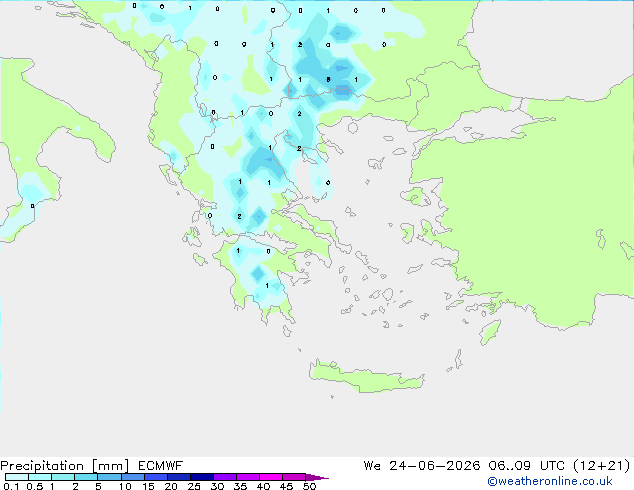The image size is (634, 490).
Task: Click the '06..09 UTC' time text
Action: tap(526, 466)
